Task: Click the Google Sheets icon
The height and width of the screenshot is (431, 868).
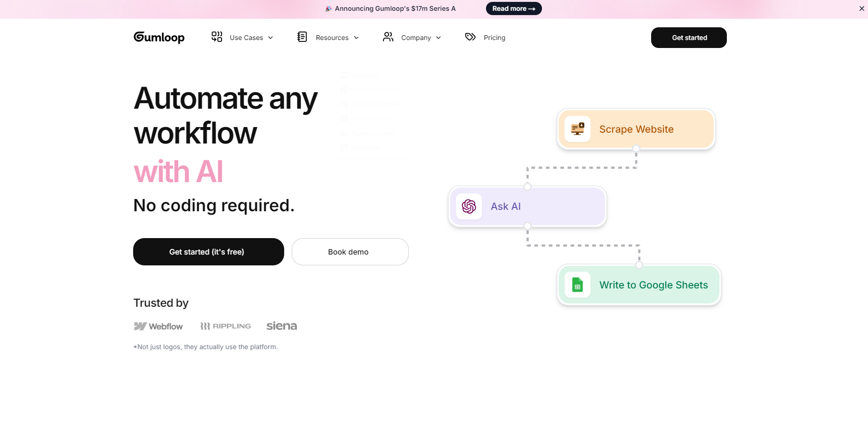Action: (x=578, y=285)
